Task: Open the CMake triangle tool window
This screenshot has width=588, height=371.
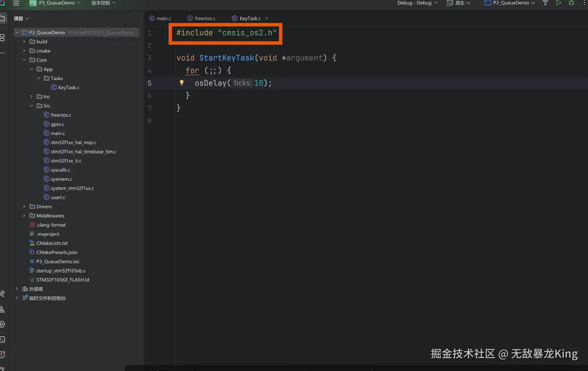Action: pos(2,309)
